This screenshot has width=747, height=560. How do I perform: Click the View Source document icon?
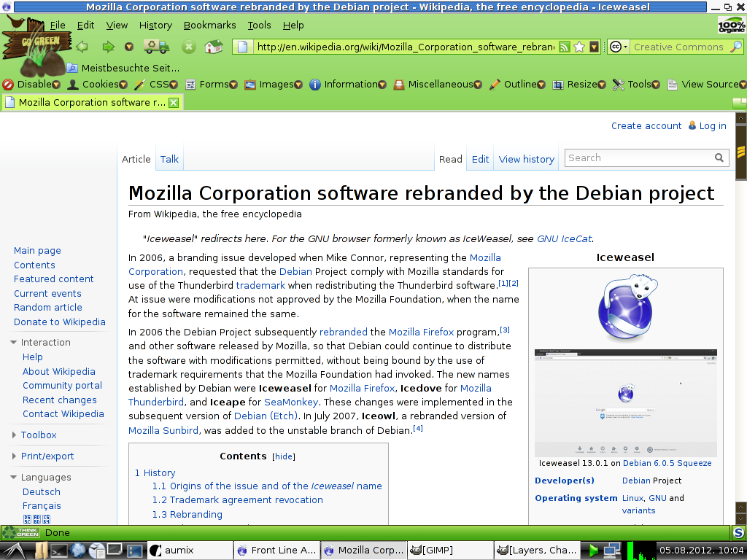pyautogui.click(x=672, y=85)
